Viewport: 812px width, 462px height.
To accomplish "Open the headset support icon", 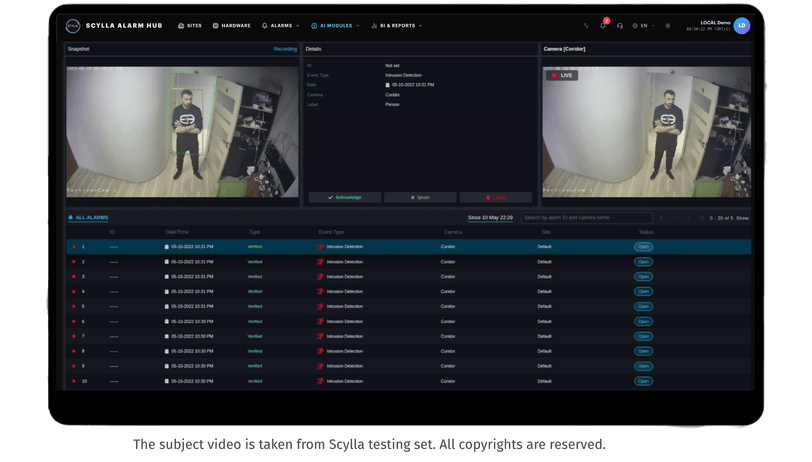I will click(x=619, y=25).
